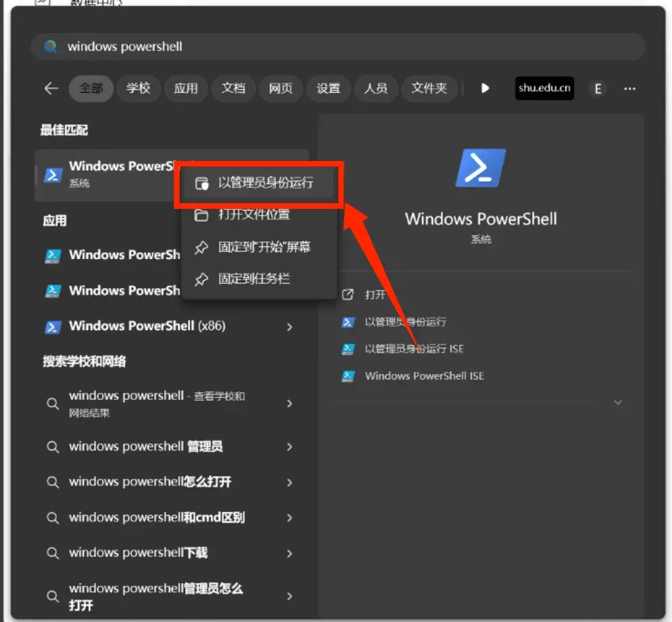Click magnifier icon beside windows powershell管理员怎么打开
672x622 pixels.
(53, 596)
